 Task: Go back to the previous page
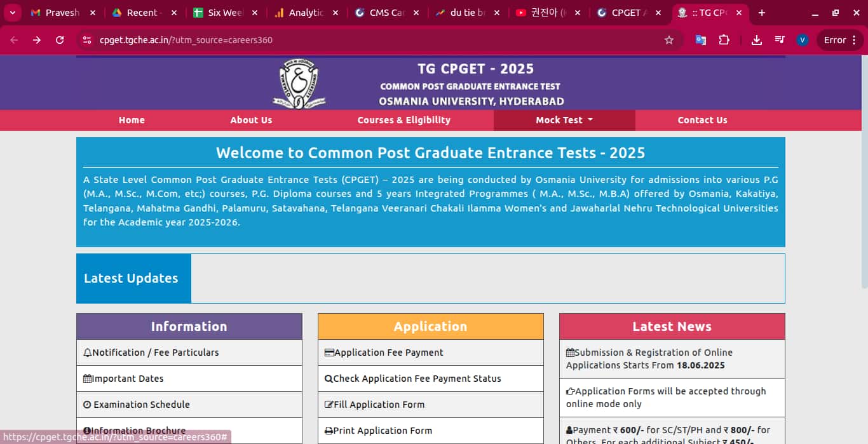(x=14, y=40)
